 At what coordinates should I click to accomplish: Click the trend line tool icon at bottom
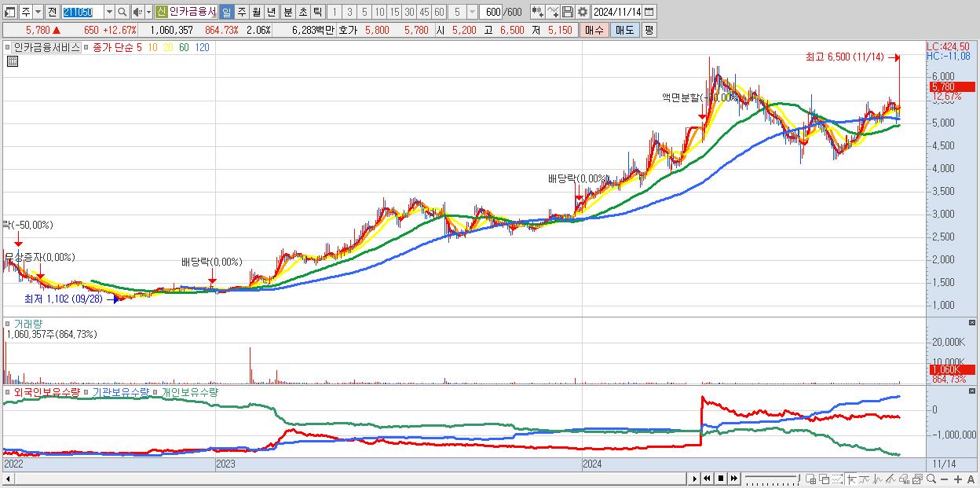click(890, 479)
